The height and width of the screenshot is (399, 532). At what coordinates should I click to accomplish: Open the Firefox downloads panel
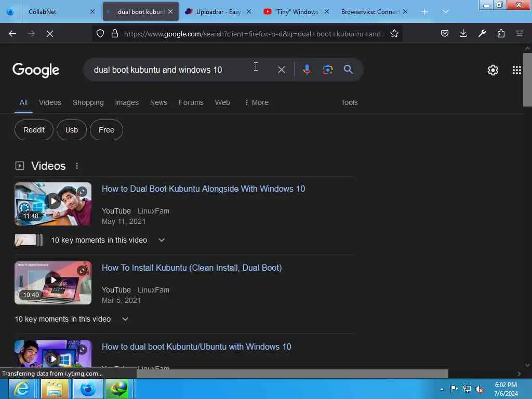[463, 33]
